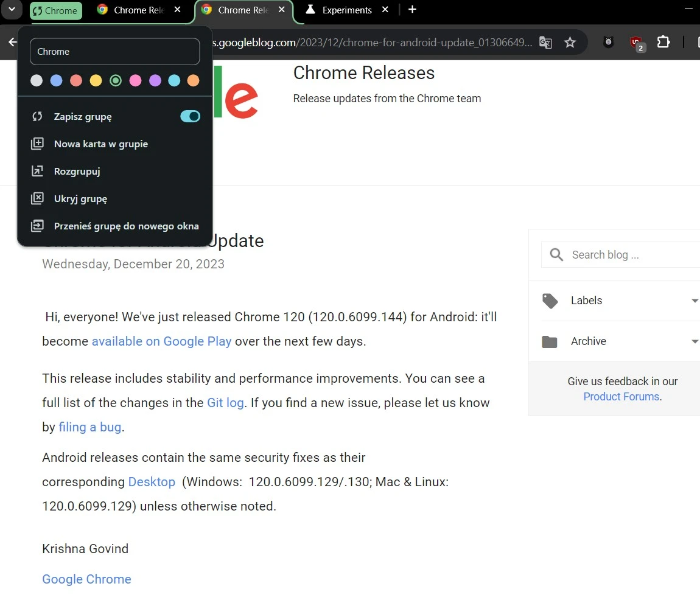
Task: Close the Experiments tab
Action: coord(385,9)
